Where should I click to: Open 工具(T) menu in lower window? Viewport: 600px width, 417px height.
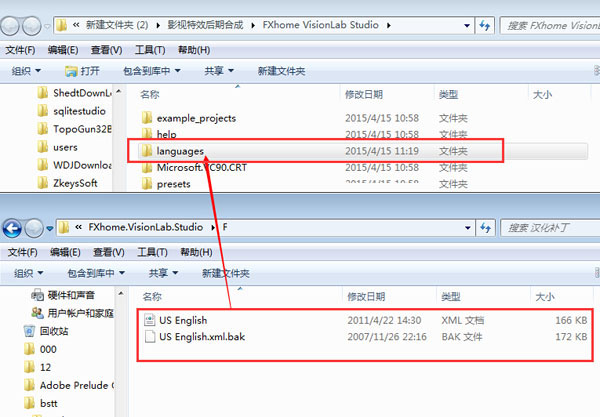152,252
